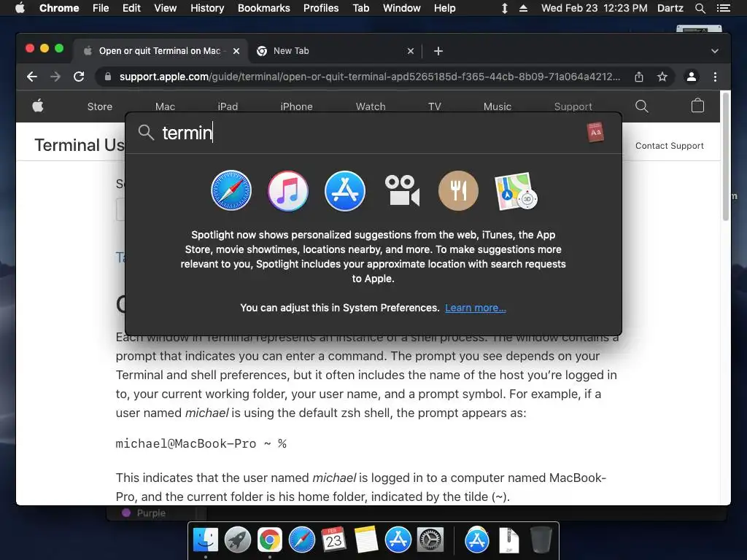Open the shopping bag icon on Apple site
The height and width of the screenshot is (560, 747).
[x=697, y=105]
